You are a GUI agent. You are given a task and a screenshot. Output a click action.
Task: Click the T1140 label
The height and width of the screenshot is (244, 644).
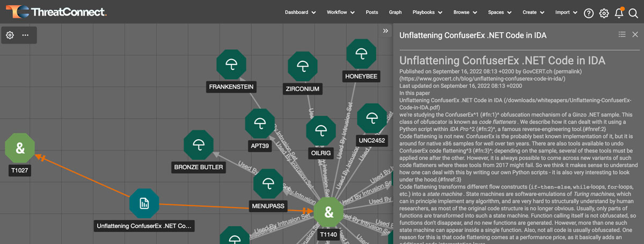pyautogui.click(x=329, y=234)
